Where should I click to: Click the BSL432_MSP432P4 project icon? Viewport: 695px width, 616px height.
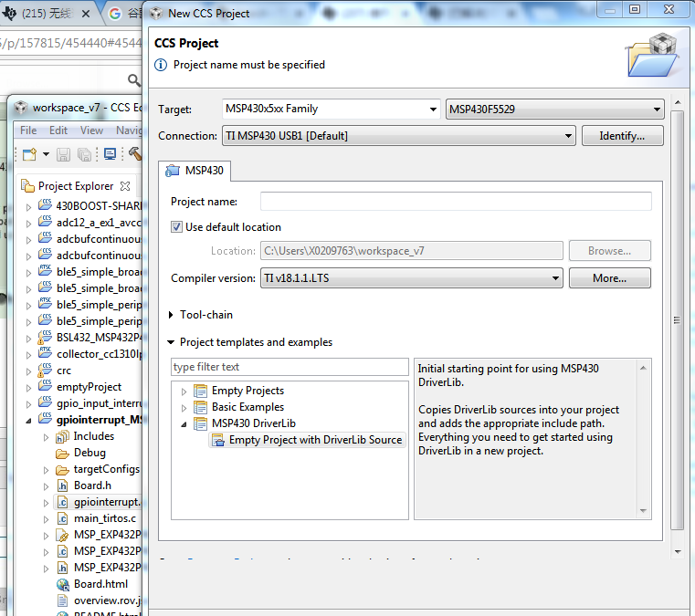pos(45,337)
